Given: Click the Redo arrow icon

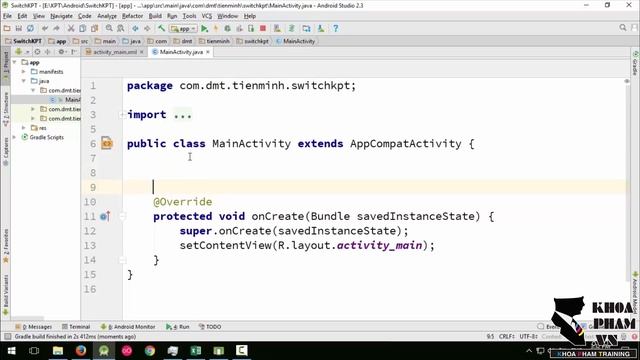Looking at the screenshot, I should click(x=56, y=29).
